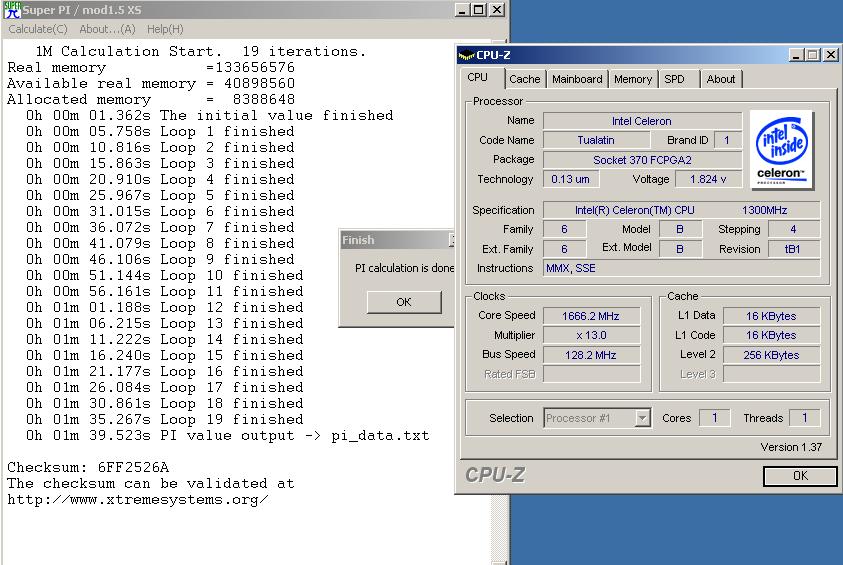Click the Revision value tB1
The width and height of the screenshot is (843, 565).
(794, 249)
